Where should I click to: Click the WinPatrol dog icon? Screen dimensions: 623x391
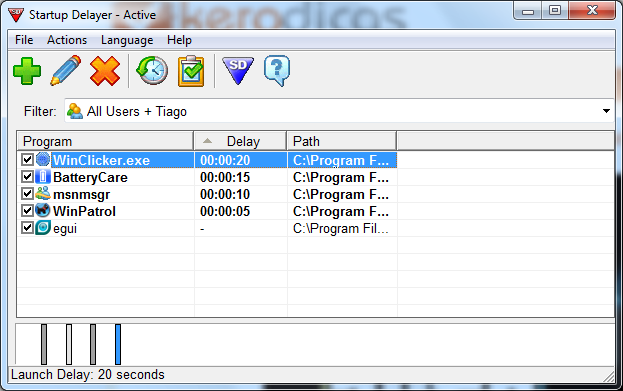tap(43, 211)
